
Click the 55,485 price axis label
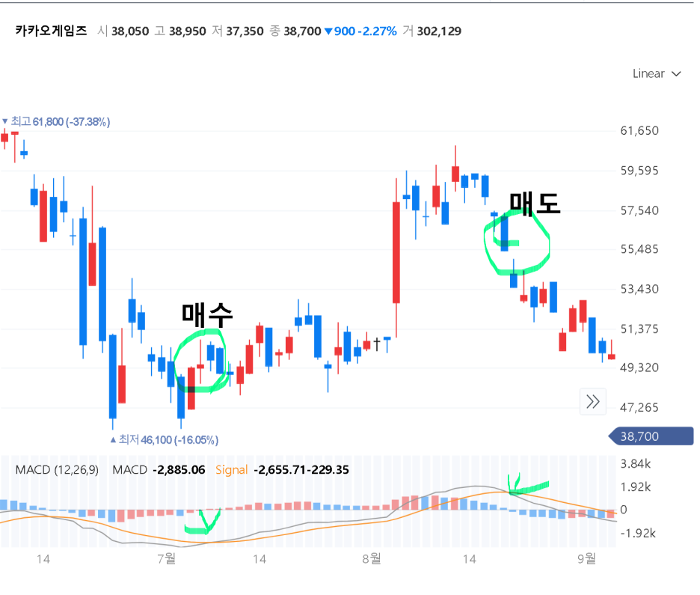click(639, 249)
